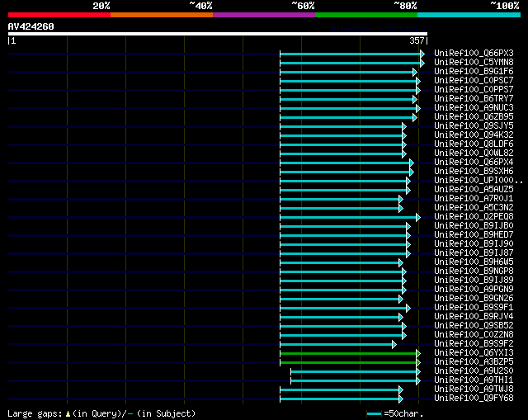Screen dimensions: 528x420
Task: Select the UniRef100_B9IJ89 hit
Action: click(x=474, y=281)
